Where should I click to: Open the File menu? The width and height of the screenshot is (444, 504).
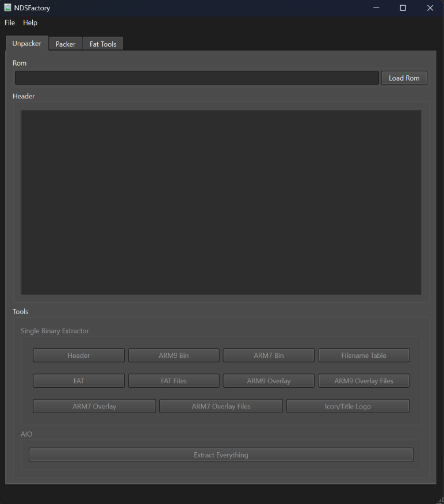[10, 22]
